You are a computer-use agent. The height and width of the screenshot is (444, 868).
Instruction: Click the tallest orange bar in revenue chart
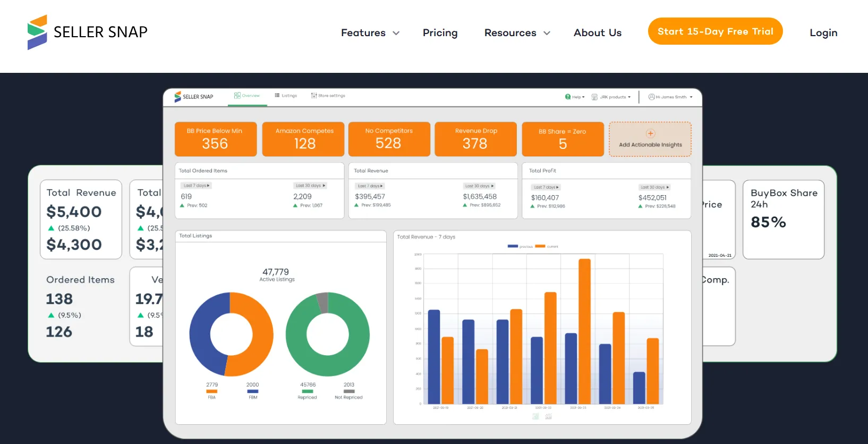click(x=584, y=331)
